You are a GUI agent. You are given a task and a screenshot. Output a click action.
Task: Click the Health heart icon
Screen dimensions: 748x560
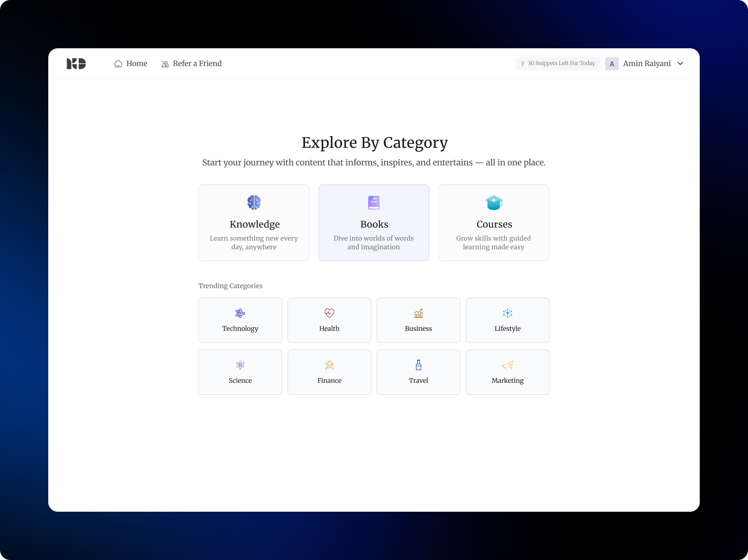[x=330, y=313]
